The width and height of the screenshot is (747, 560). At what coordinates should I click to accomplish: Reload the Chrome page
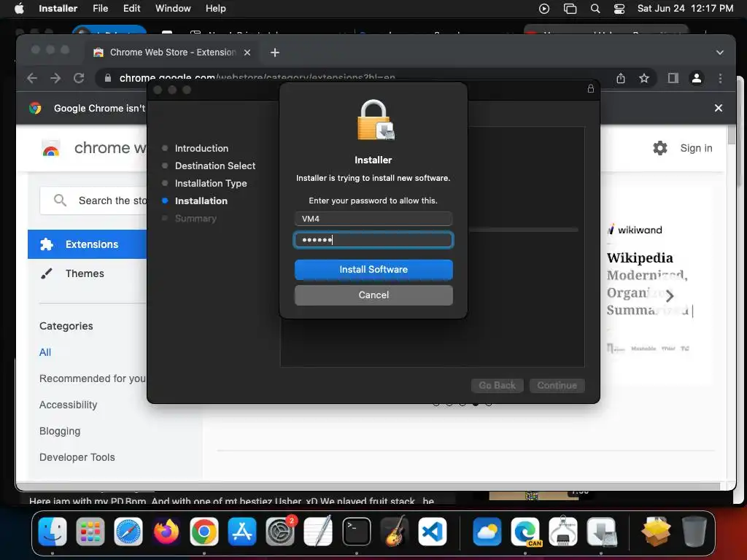[79, 78]
